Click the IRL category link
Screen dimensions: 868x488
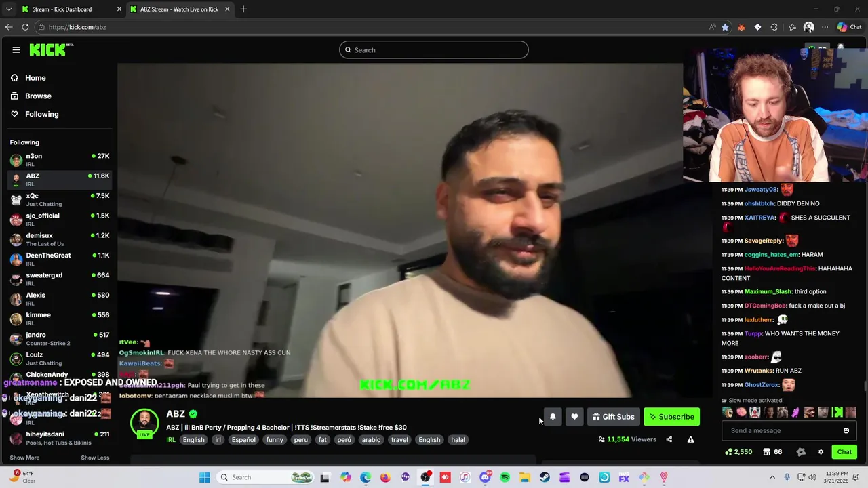pyautogui.click(x=171, y=440)
